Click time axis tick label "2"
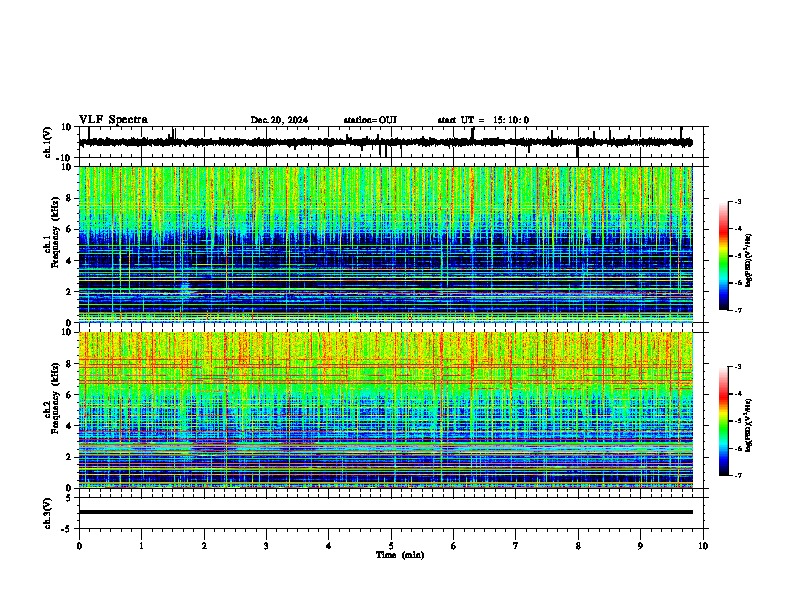The width and height of the screenshot is (792, 612). pos(204,546)
